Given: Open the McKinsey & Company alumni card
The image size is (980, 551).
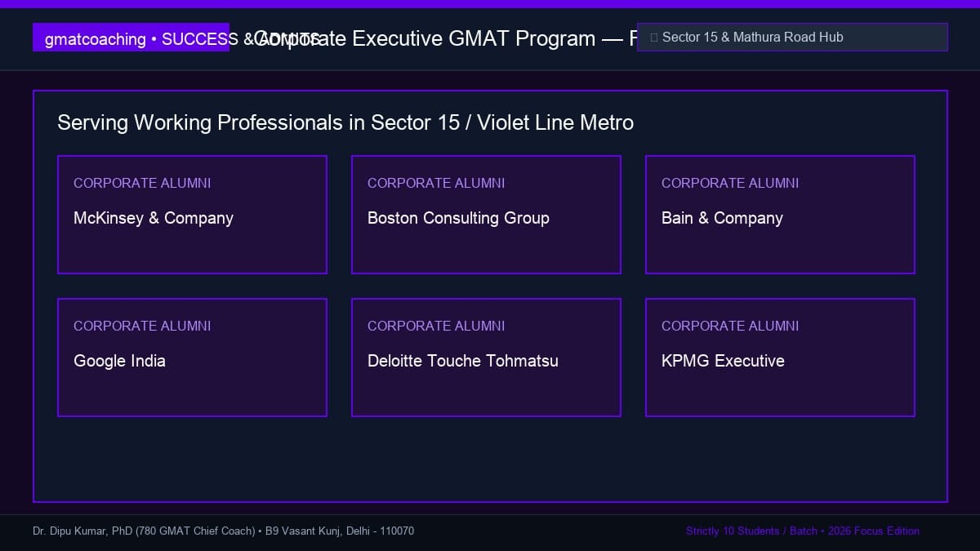Looking at the screenshot, I should coord(192,215).
